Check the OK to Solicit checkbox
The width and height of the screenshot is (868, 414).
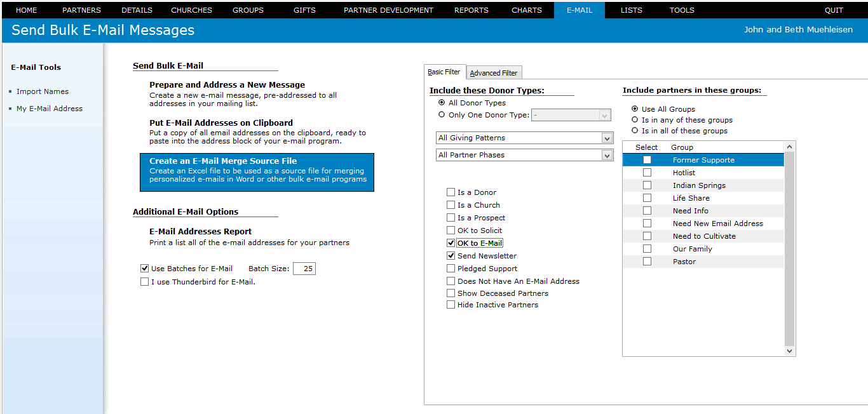click(451, 230)
